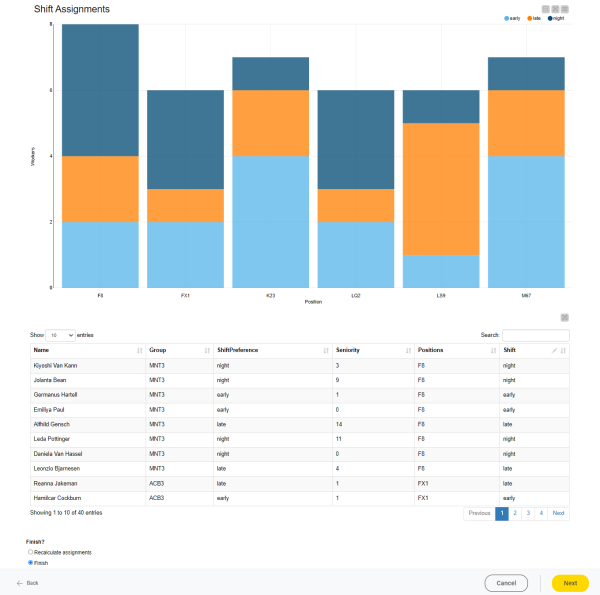Open the chart hamburger menu icon
600x595 pixels.
[x=565, y=9]
